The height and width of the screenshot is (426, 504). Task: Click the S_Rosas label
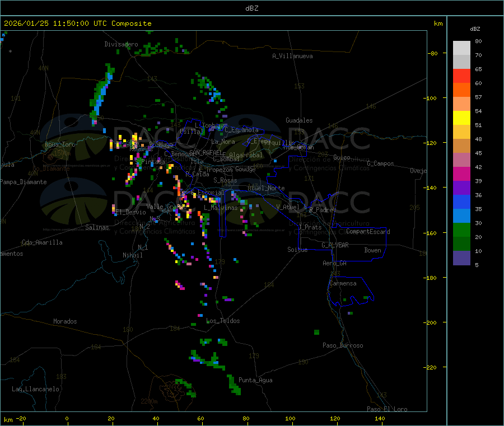pos(225,180)
